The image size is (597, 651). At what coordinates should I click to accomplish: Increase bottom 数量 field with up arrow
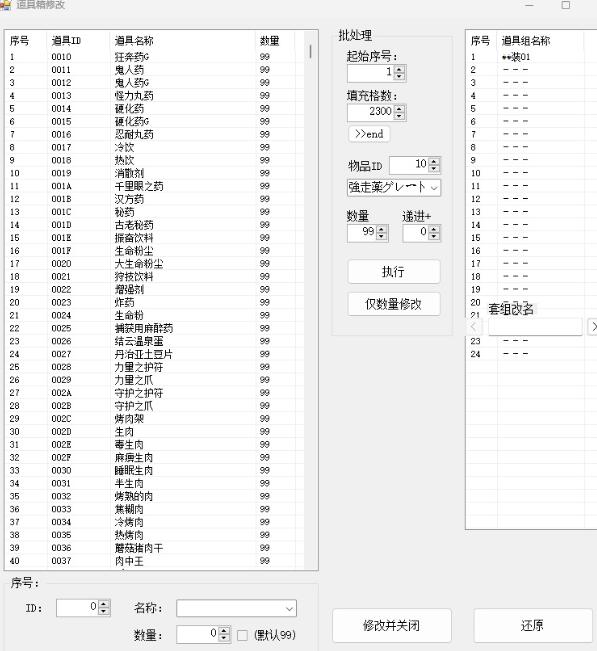pos(224,630)
